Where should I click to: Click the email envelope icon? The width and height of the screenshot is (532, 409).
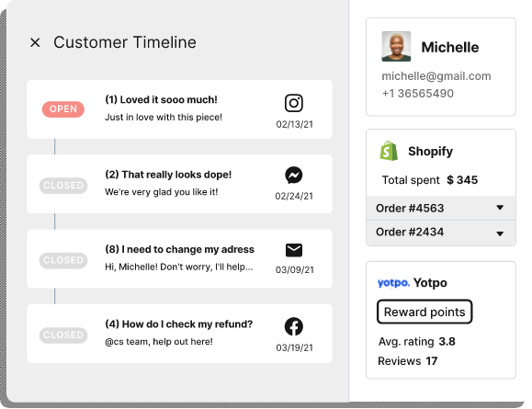tap(294, 250)
